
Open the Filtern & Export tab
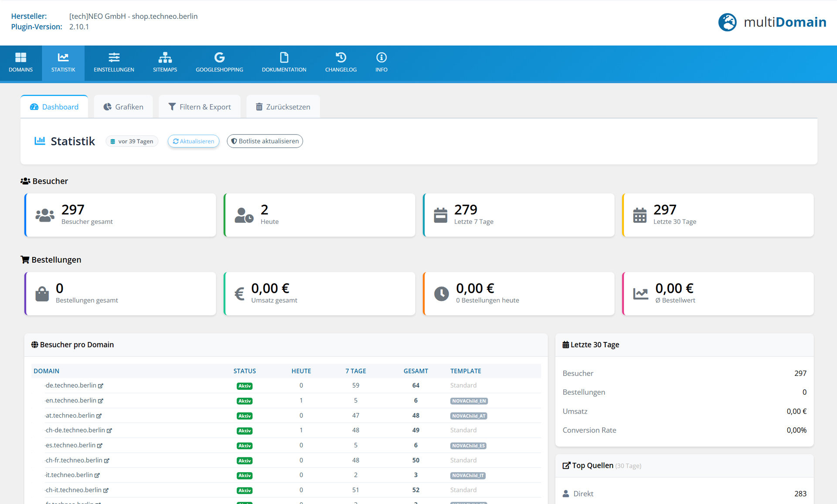click(200, 106)
